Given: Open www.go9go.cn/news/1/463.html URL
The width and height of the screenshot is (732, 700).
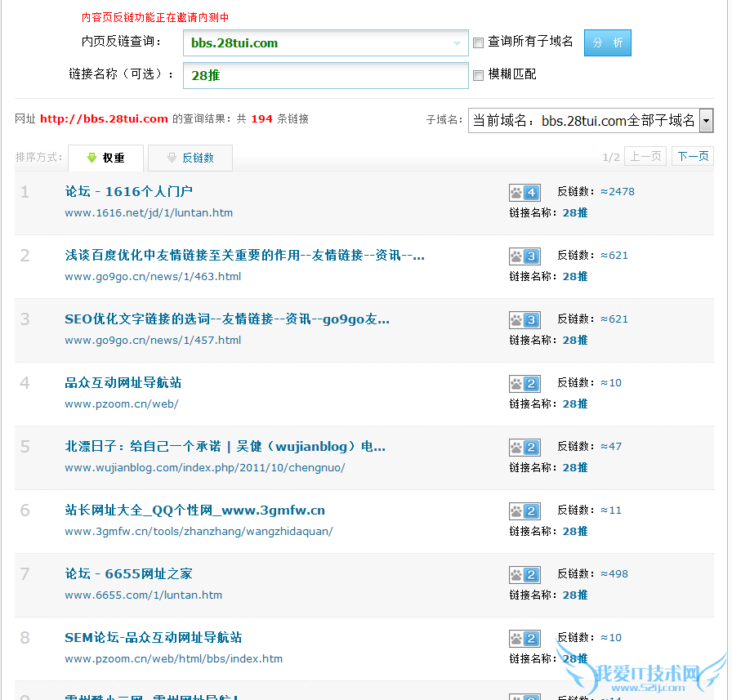Looking at the screenshot, I should [153, 276].
